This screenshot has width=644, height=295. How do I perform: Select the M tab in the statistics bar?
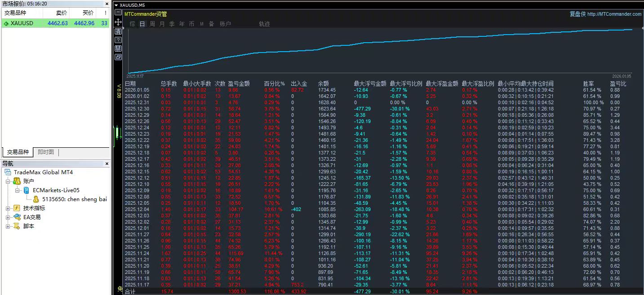(202, 24)
